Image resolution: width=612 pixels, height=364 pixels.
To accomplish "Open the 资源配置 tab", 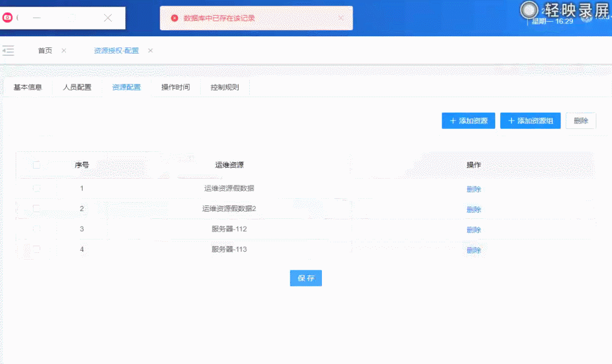I will [126, 87].
